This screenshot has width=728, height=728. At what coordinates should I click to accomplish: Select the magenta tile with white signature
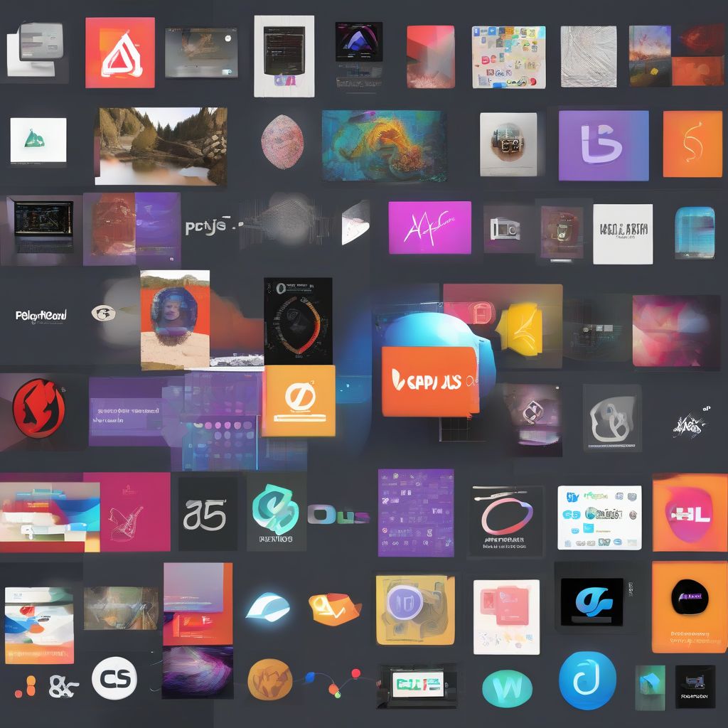click(x=430, y=227)
